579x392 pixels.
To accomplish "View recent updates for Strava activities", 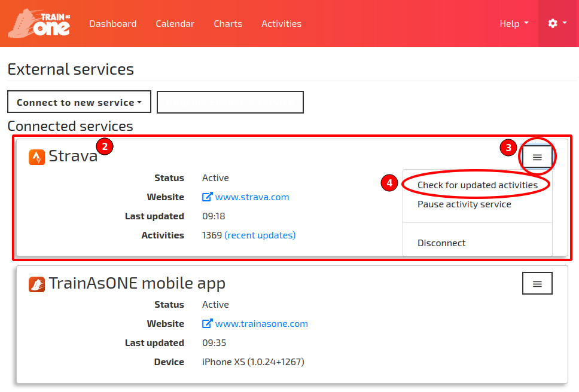I will click(260, 235).
